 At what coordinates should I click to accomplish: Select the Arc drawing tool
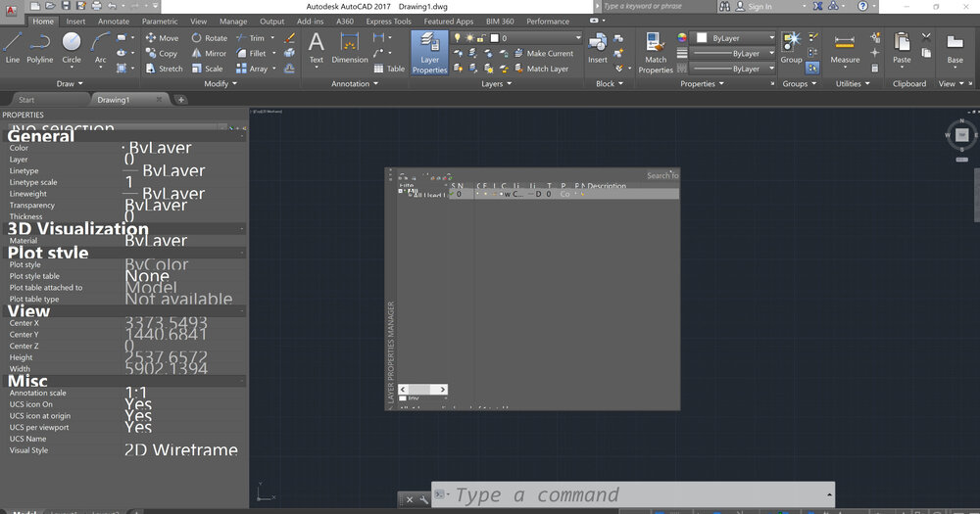(100, 48)
